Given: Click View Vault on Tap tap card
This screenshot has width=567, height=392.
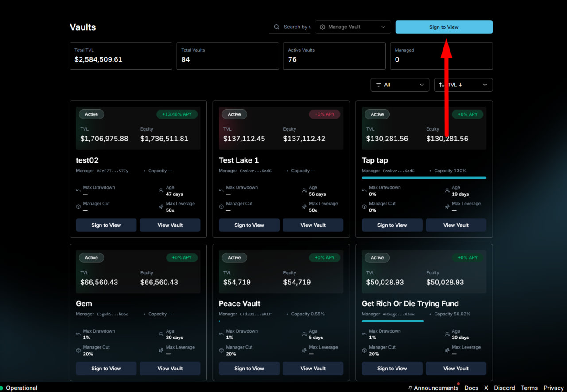Looking at the screenshot, I should pos(456,225).
